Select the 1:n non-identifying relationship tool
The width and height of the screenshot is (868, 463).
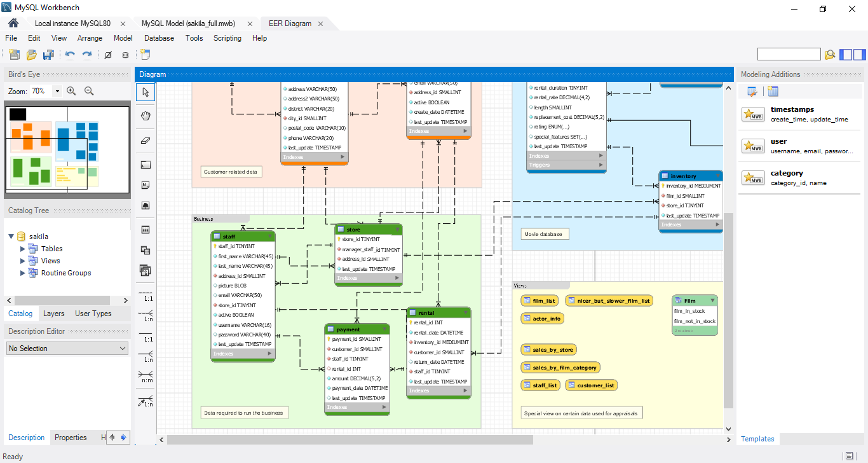click(147, 315)
